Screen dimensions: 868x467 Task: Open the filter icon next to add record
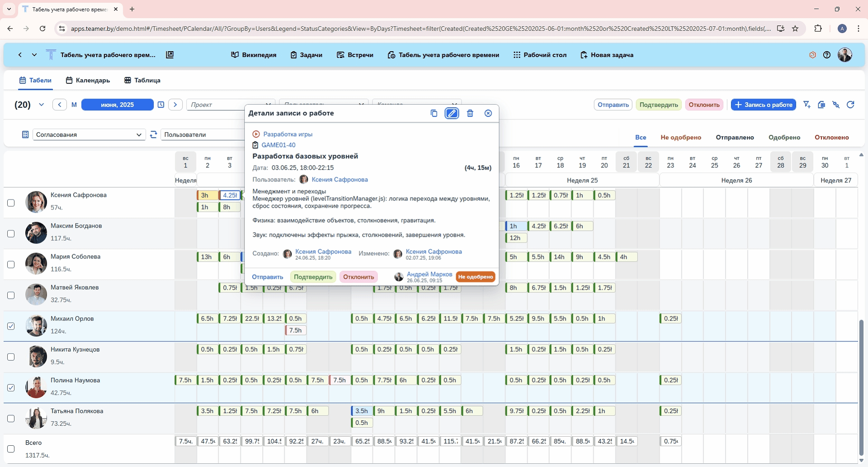pyautogui.click(x=807, y=105)
